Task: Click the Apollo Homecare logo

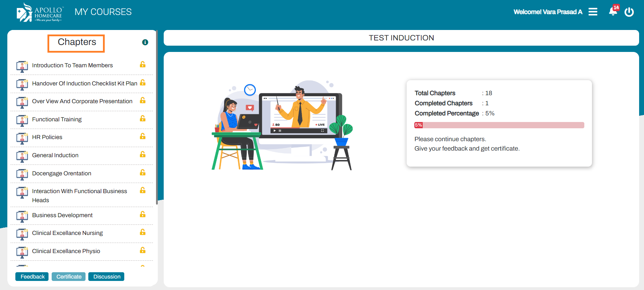Action: coord(39,13)
